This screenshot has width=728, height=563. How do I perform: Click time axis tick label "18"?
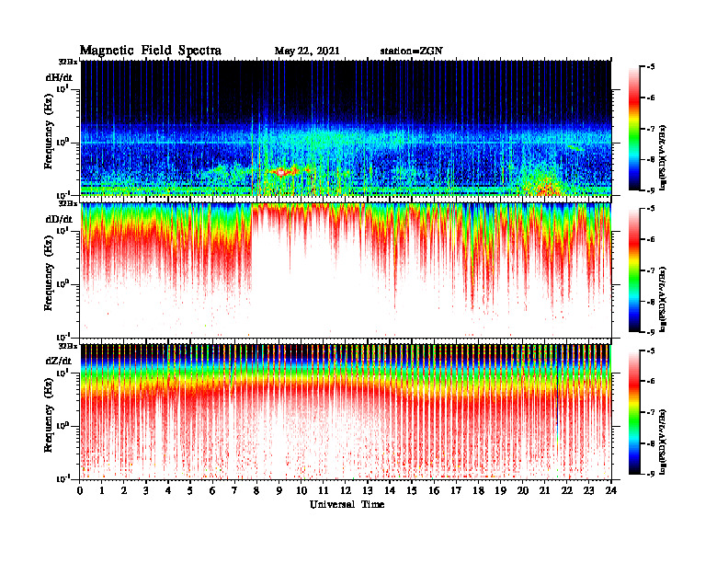point(478,491)
